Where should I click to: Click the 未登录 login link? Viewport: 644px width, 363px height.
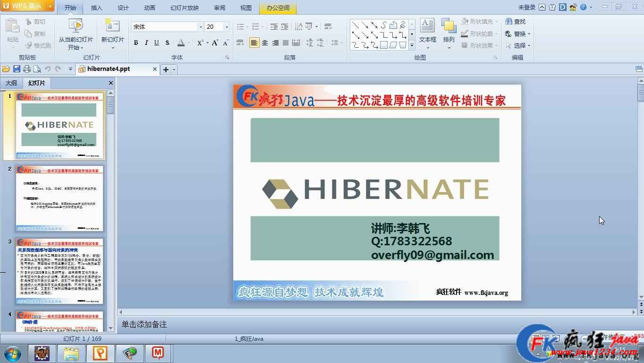[527, 7]
